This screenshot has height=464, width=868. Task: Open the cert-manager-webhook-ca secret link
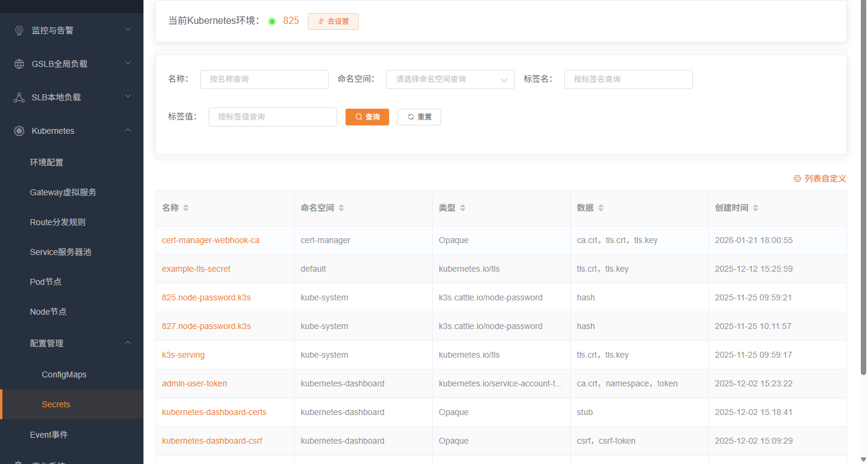coord(210,240)
